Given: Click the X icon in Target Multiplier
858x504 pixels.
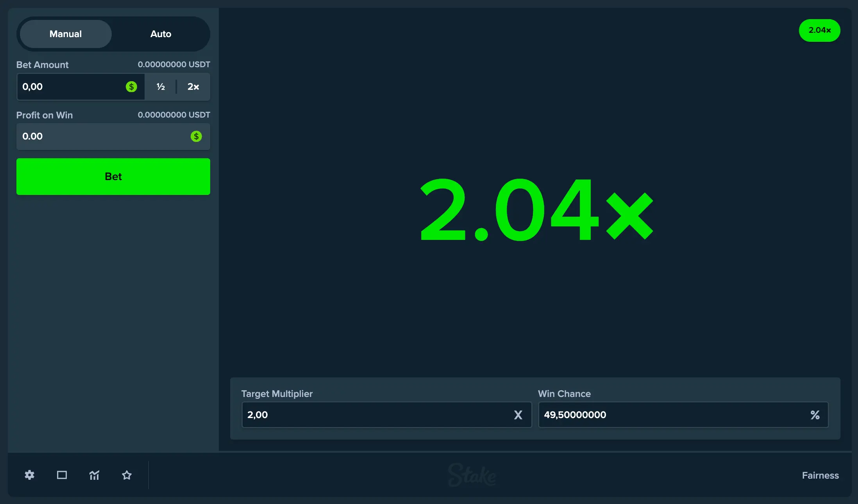Looking at the screenshot, I should click(518, 415).
